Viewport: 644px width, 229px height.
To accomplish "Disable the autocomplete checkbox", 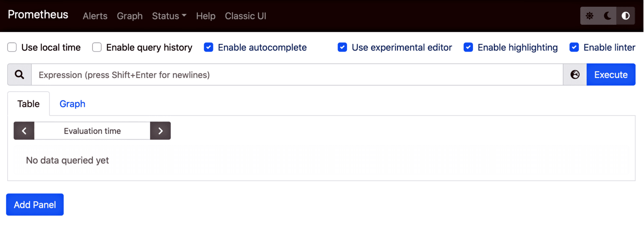I will tap(208, 47).
